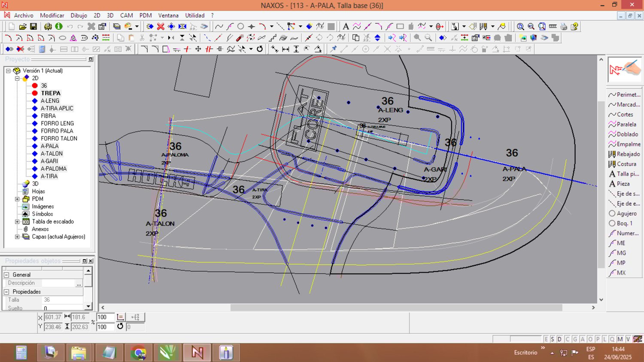Image resolution: width=644 pixels, height=362 pixels.
Task: Toggle the S indicator in status bar
Action: tap(553, 339)
